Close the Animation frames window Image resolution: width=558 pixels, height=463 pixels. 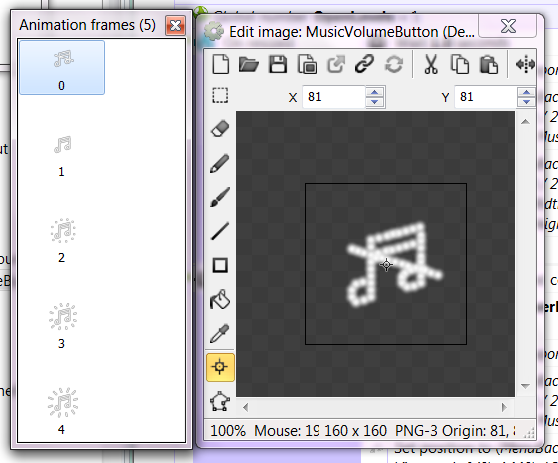click(x=175, y=25)
